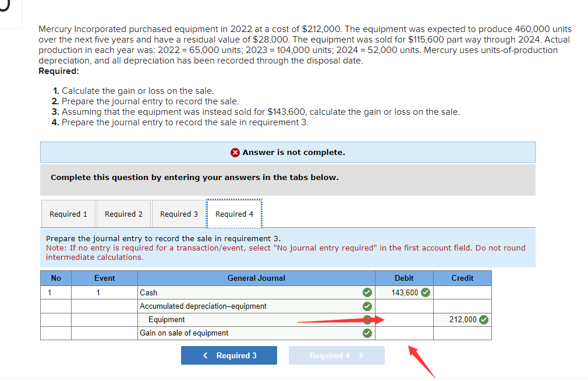Click the green check next to the Cash account
The width and height of the screenshot is (588, 381).
367,292
